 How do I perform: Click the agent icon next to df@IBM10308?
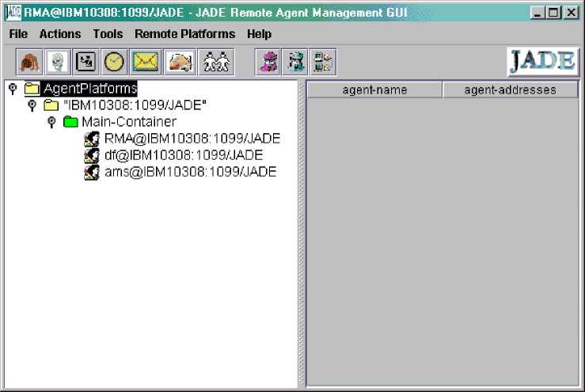pos(92,156)
